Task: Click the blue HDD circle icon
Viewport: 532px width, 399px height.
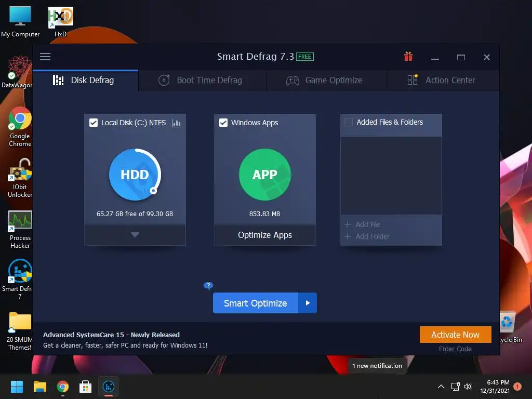Action: pos(135,175)
